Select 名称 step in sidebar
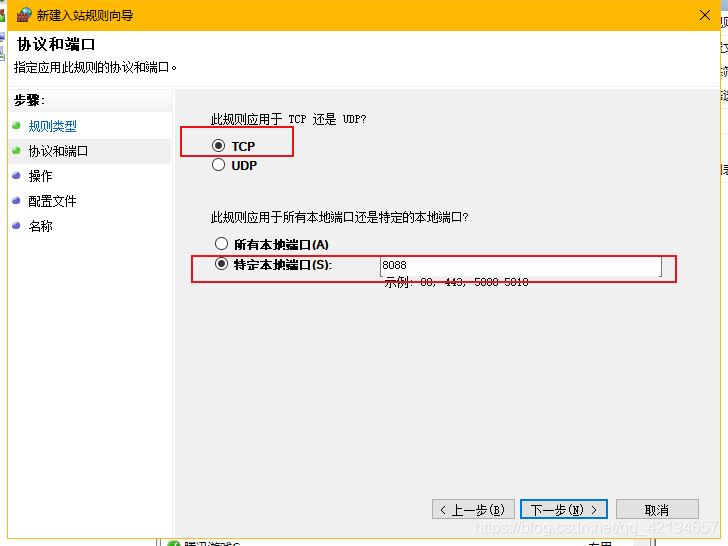Screen dimensions: 728x546 pyautogui.click(x=40, y=226)
